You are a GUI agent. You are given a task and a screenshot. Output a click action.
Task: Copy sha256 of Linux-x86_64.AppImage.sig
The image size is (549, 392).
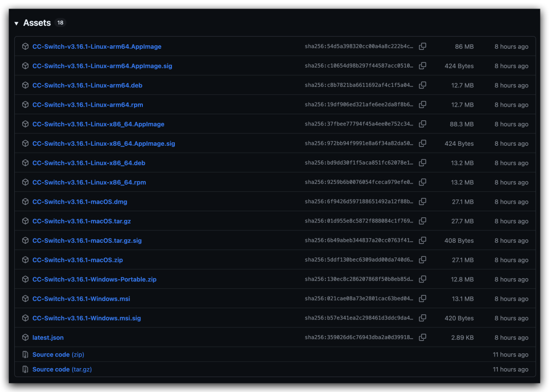(x=422, y=143)
